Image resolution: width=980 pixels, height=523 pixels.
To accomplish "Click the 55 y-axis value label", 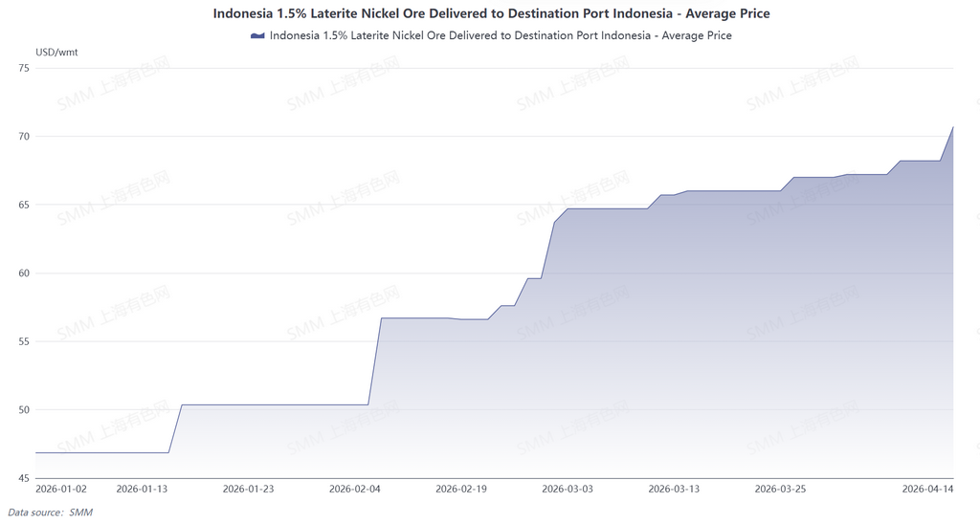I will (24, 341).
